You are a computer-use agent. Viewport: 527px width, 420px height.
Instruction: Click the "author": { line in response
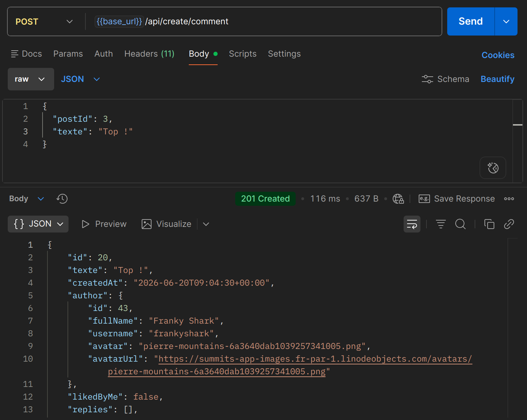click(x=95, y=295)
